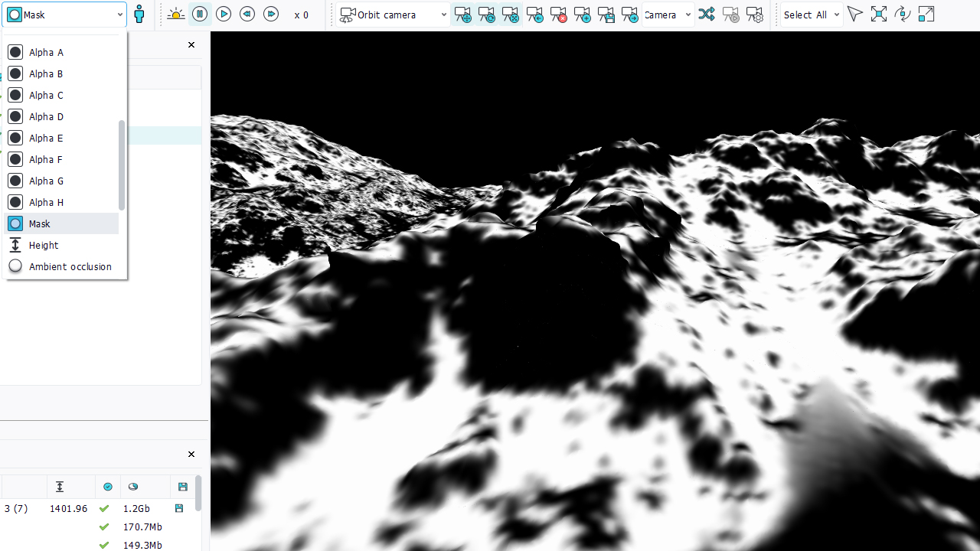This screenshot has height=551, width=980.
Task: Click the arrow pointer selection tool
Action: point(855,15)
